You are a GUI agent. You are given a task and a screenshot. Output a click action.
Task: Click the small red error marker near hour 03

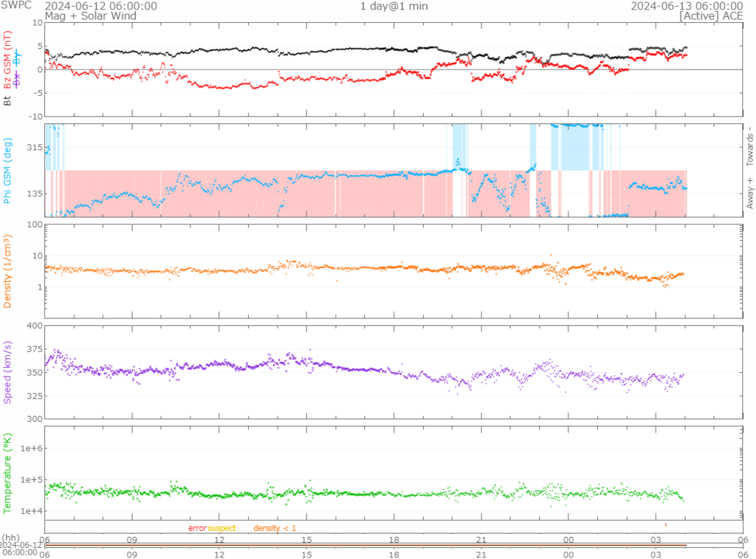(666, 524)
